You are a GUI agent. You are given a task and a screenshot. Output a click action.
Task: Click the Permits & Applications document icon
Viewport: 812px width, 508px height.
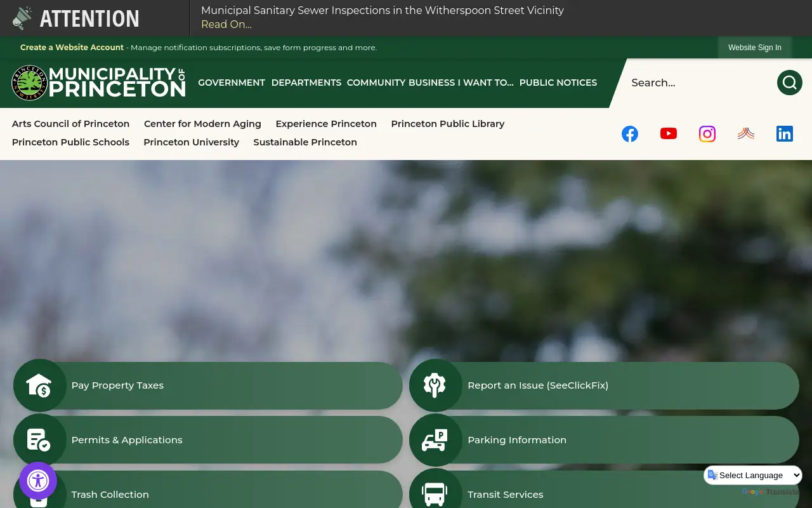(x=39, y=440)
